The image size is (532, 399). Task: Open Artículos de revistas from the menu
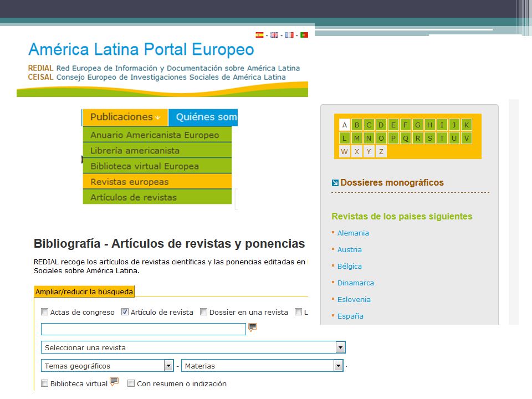coord(157,197)
